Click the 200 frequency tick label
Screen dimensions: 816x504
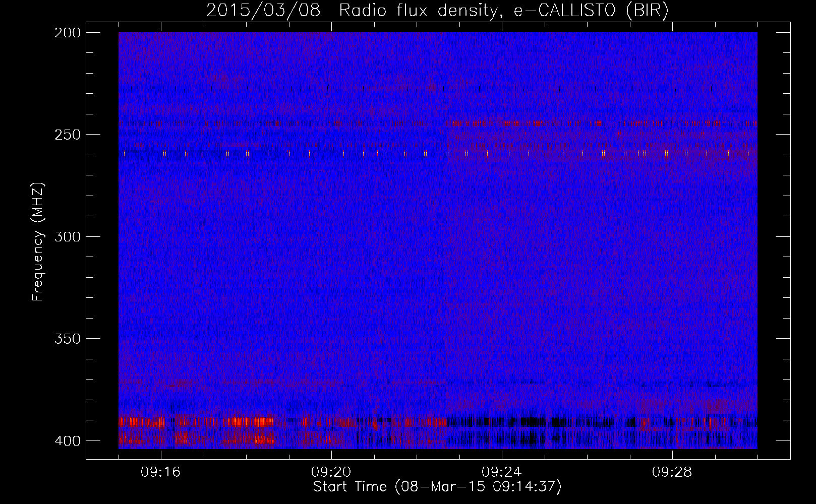tap(68, 32)
